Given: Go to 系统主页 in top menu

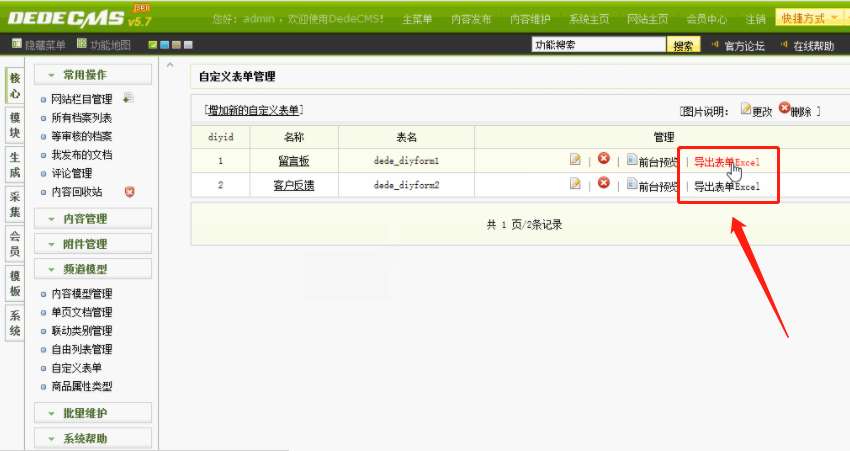Looking at the screenshot, I should point(589,19).
